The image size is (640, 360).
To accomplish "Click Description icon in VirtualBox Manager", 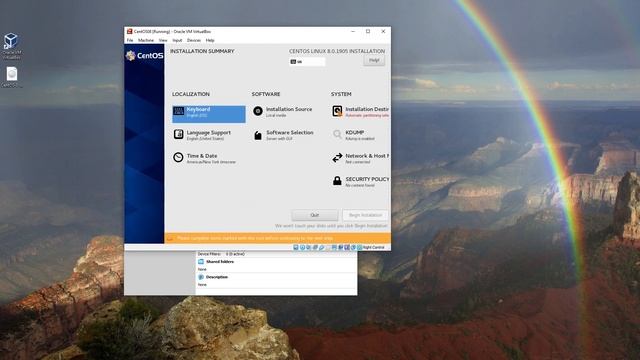I will pyautogui.click(x=201, y=277).
